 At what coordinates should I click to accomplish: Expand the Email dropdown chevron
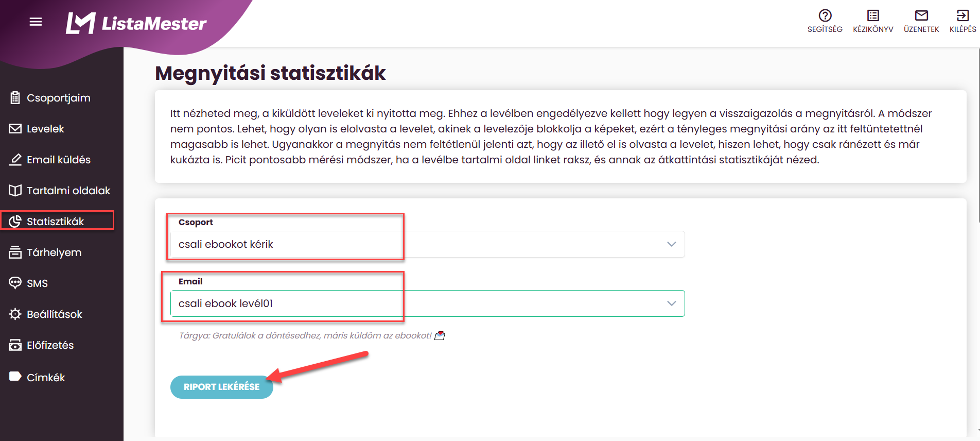pos(671,303)
